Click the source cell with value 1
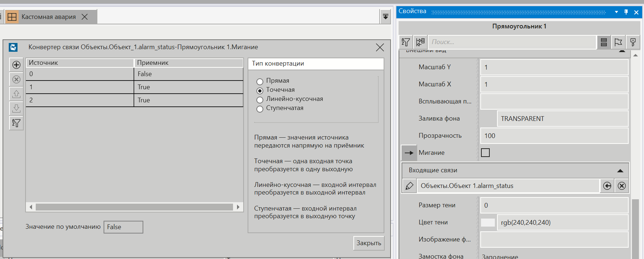The image size is (644, 259). 80,87
